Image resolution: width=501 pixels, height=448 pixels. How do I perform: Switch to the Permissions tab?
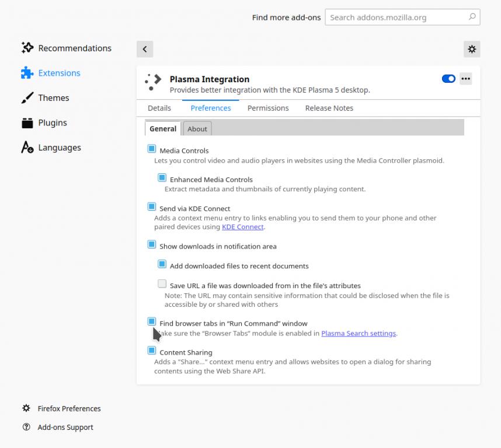tap(268, 108)
